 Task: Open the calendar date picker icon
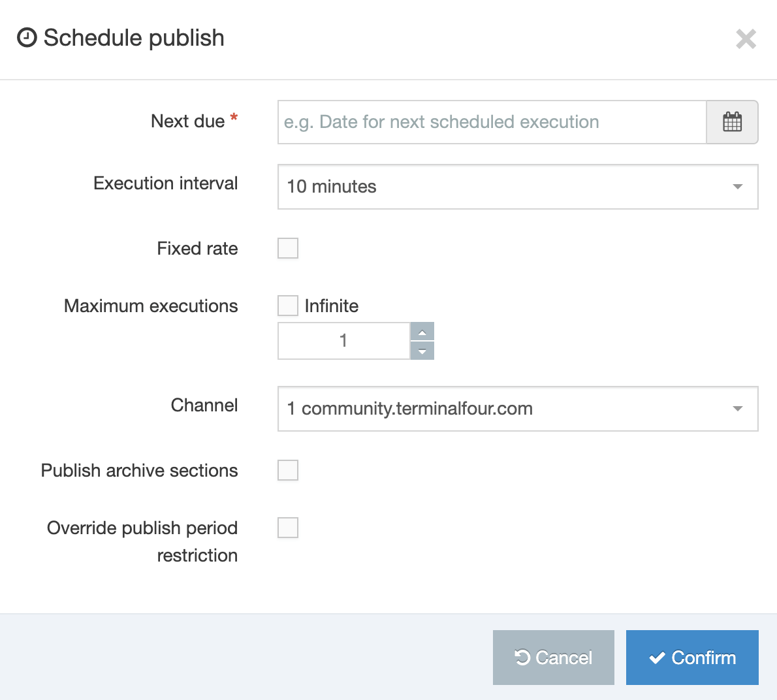point(732,122)
